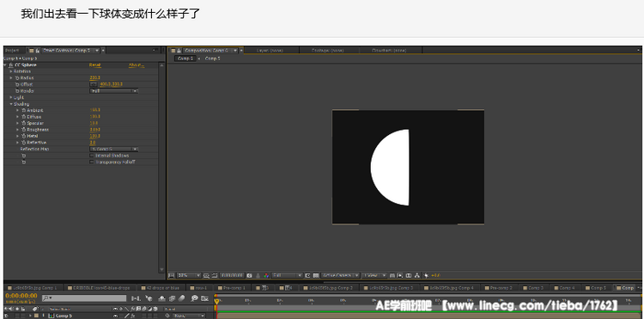Click the Radius value field
The width and height of the screenshot is (644, 319).
[94, 77]
